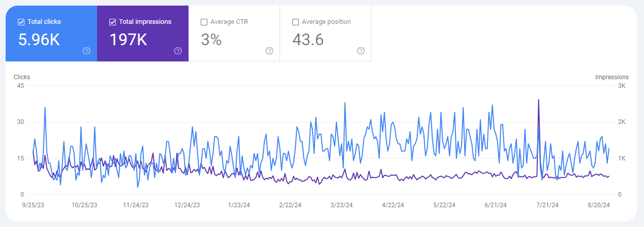Uncheck the Total clicks checkbox
Viewport: 644px width, 227px height.
point(21,22)
